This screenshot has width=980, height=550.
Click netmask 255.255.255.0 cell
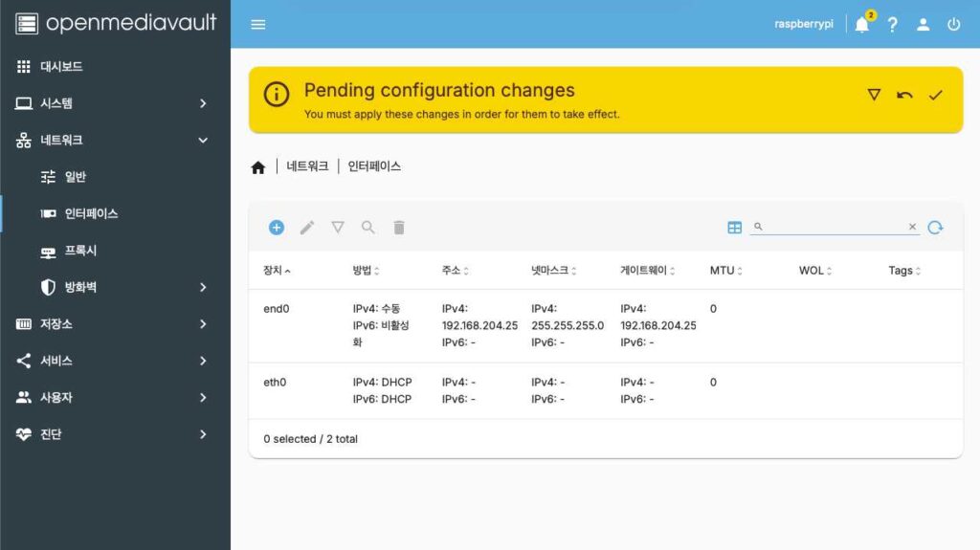(568, 325)
